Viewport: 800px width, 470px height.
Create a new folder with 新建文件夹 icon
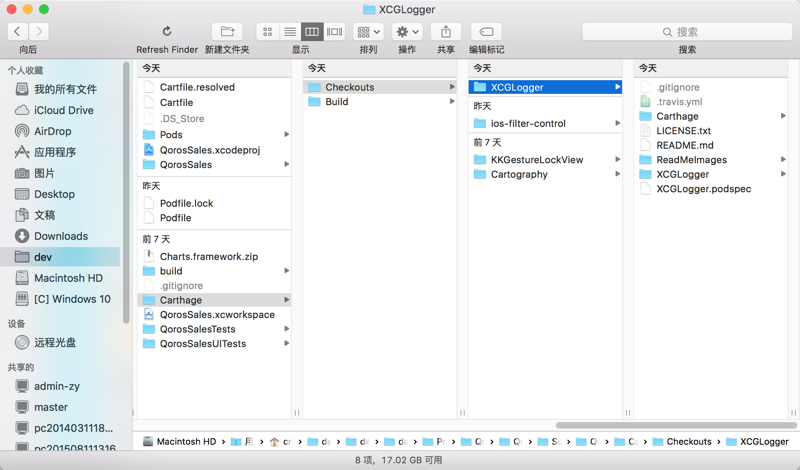[x=227, y=32]
